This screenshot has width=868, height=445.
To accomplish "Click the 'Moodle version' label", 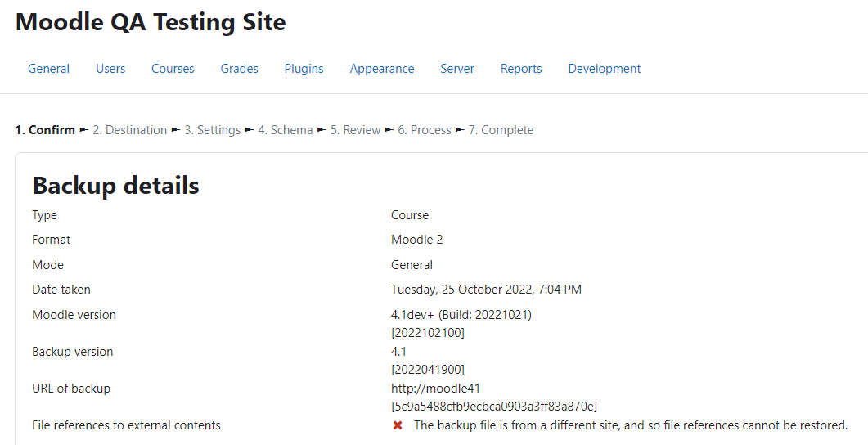I will click(x=74, y=315).
